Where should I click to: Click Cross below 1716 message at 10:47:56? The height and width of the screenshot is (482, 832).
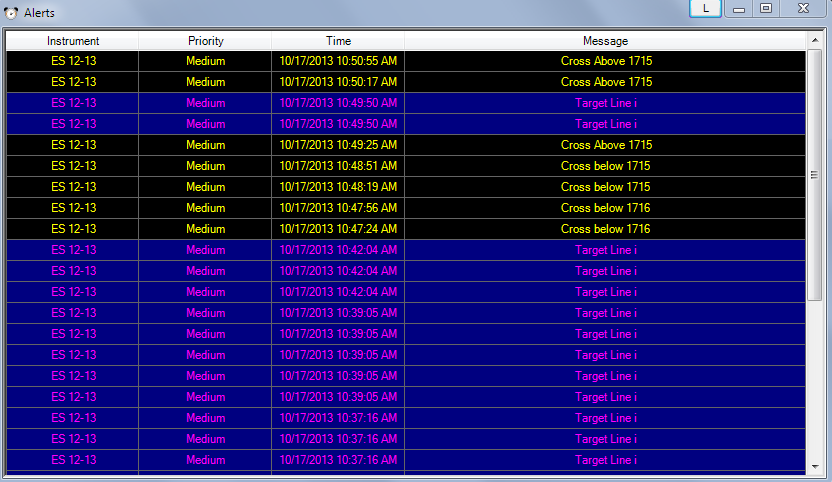point(605,208)
